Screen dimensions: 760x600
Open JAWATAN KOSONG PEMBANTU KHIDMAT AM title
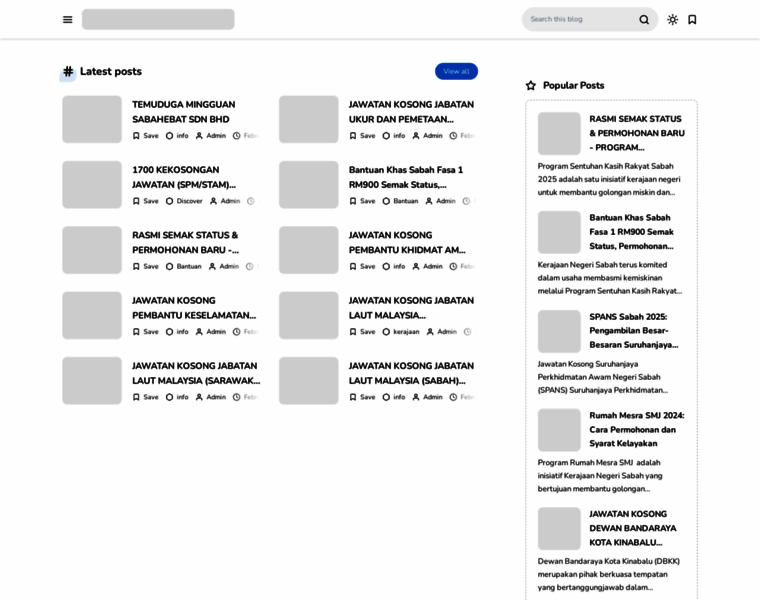click(x=407, y=243)
